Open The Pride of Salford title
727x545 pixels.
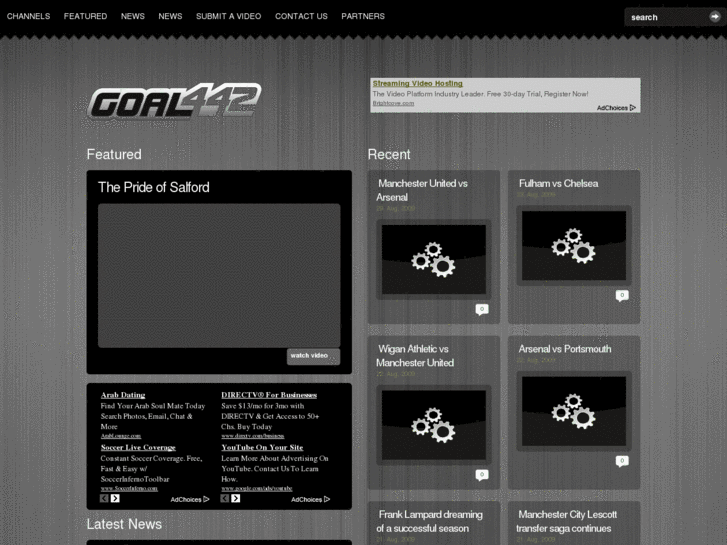(x=154, y=187)
